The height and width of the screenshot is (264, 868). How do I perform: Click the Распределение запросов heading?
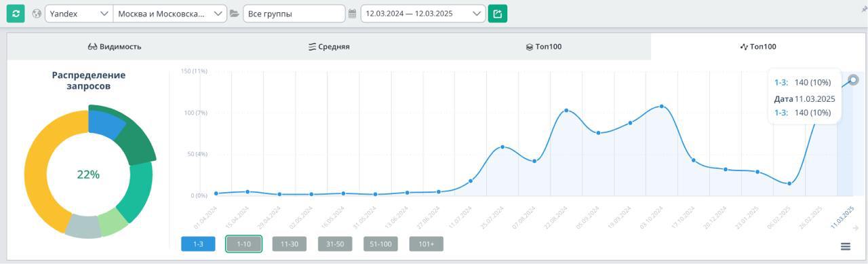coord(89,81)
